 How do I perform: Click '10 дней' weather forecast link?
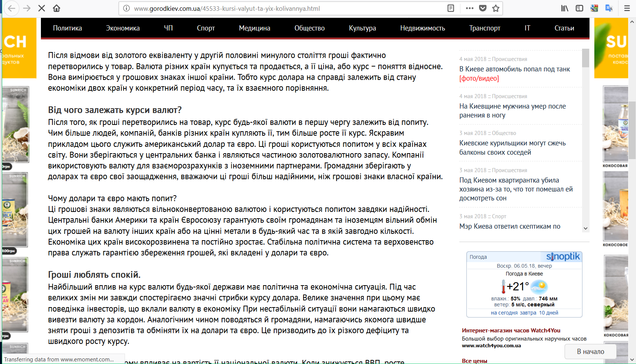549,313
